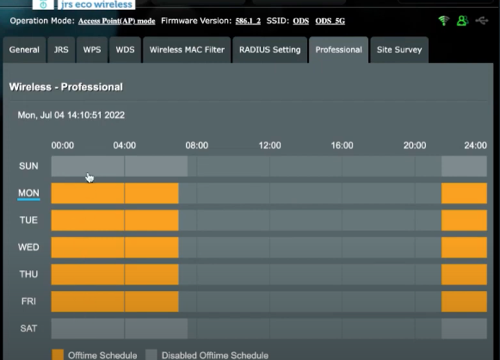Click the 20:00 time column header
500x360 pixels.
coord(415,145)
